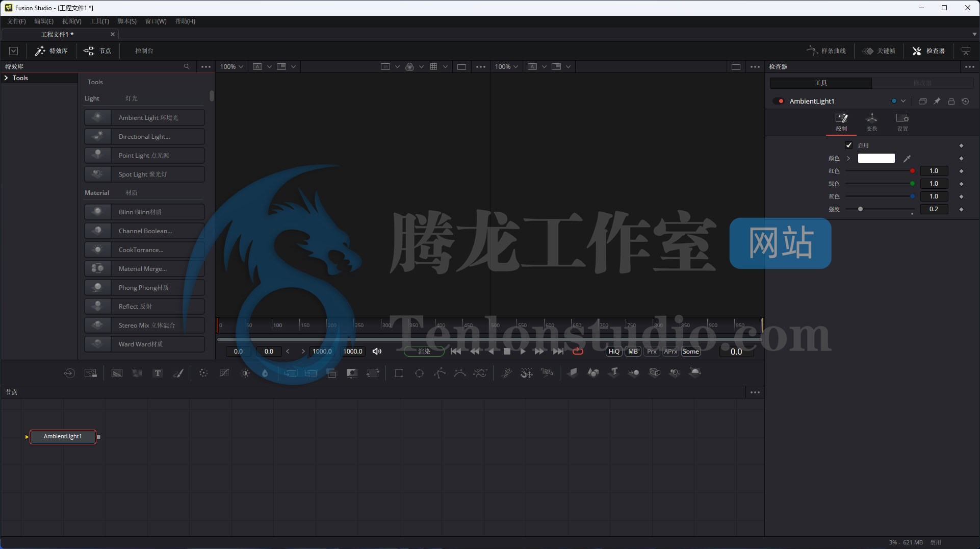Open the workspace layout dropdown icon
Image resolution: width=980 pixels, height=549 pixels.
(14, 51)
